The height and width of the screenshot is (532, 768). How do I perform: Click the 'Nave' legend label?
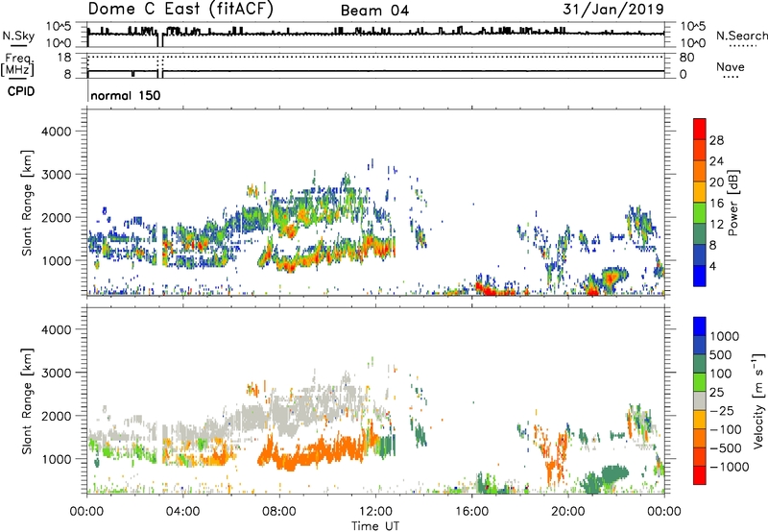click(731, 67)
